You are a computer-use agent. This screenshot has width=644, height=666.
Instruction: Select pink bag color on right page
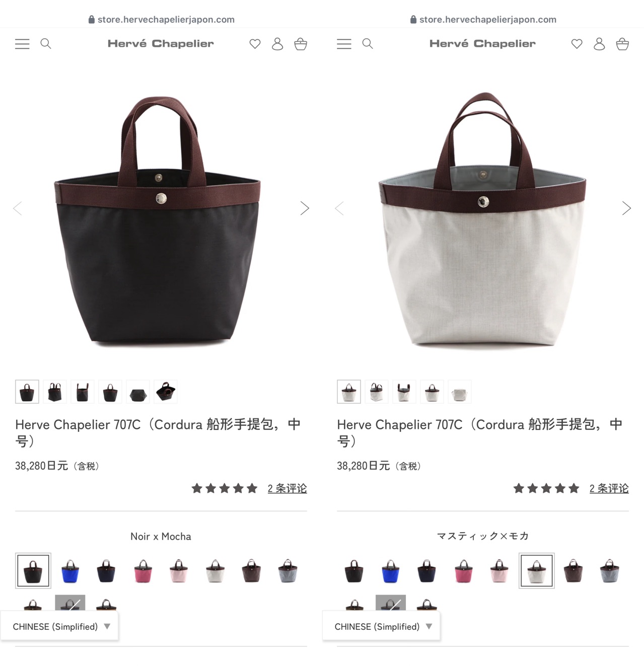463,571
